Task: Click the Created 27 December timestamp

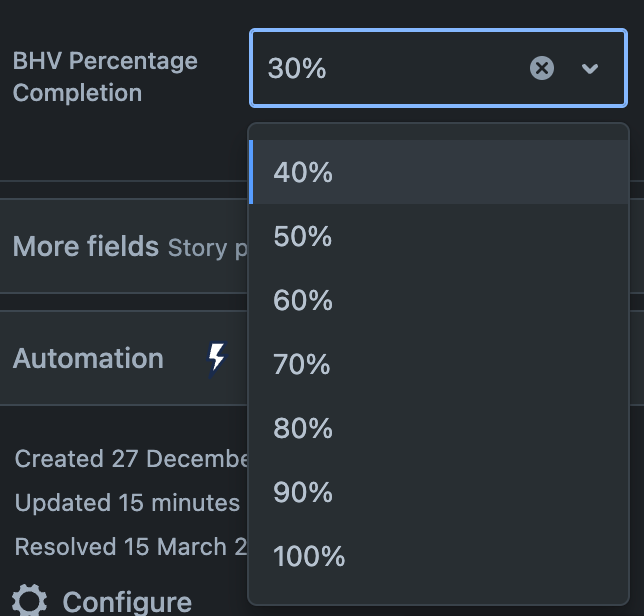Action: (130, 459)
